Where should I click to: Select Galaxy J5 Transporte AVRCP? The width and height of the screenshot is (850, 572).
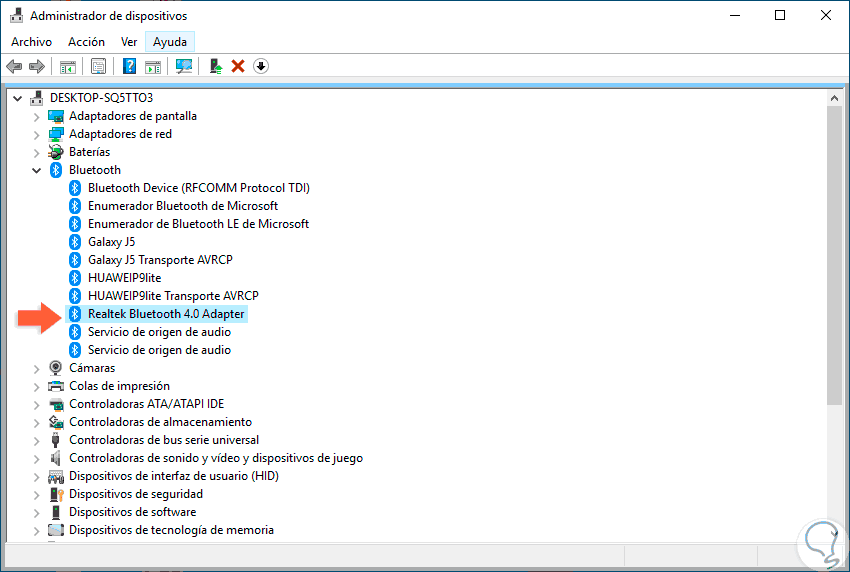coord(160,260)
